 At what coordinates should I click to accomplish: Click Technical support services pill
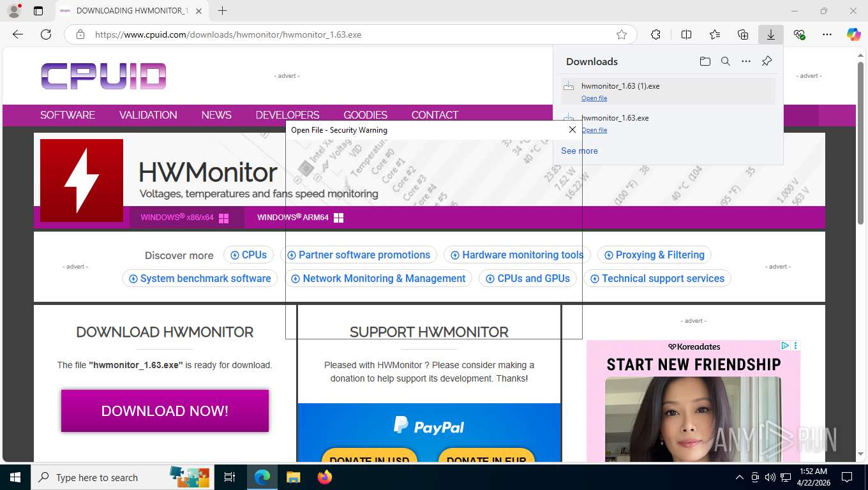(x=657, y=278)
